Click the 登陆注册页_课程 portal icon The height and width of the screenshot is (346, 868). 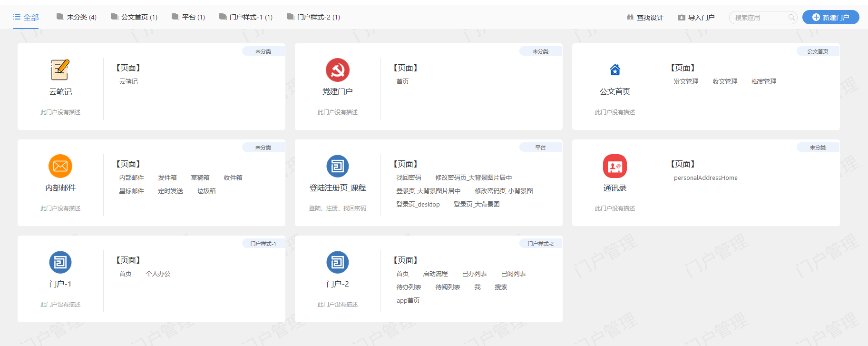(x=337, y=166)
